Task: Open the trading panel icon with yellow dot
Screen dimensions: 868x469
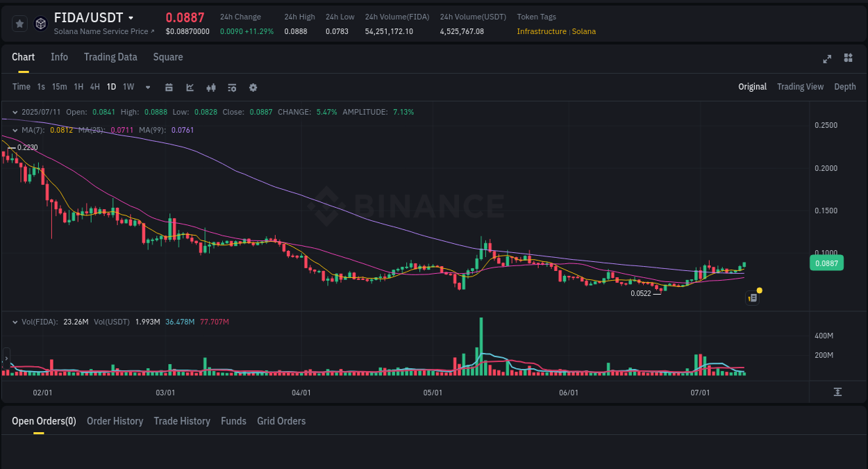Action: (752, 297)
